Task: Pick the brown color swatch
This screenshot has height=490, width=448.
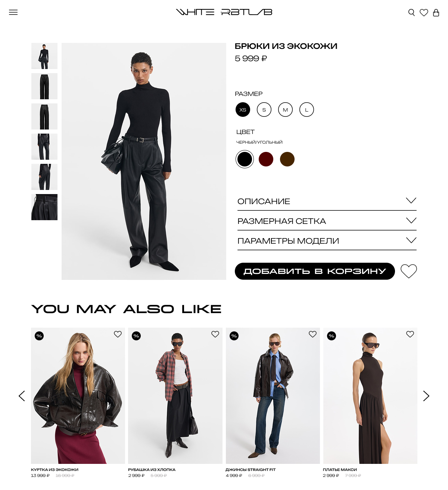Action: (x=287, y=159)
